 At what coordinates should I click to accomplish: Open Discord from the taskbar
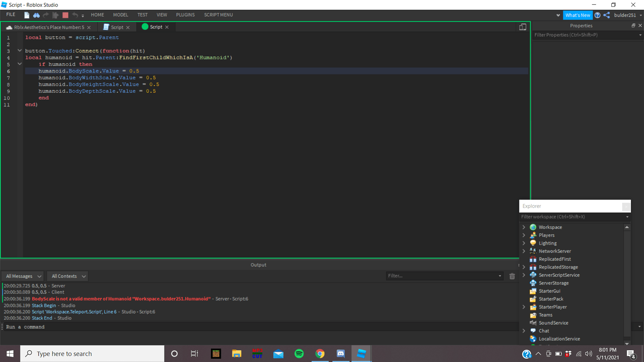(x=340, y=353)
